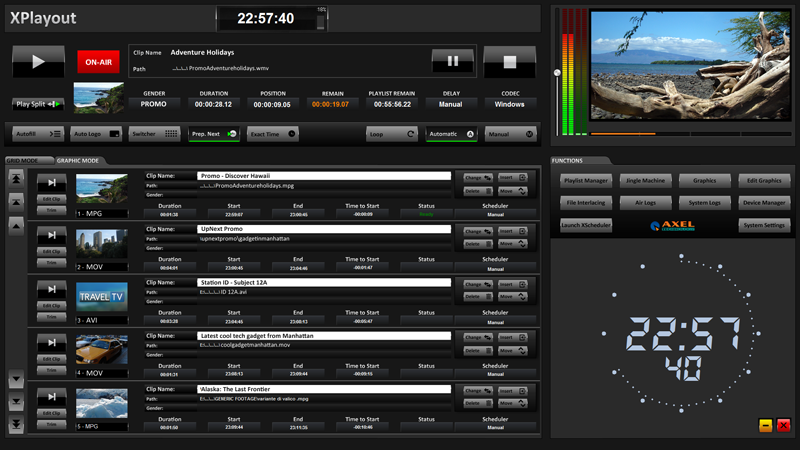Select the yellow taxi clip thumbnail
This screenshot has width=800, height=450.
pyautogui.click(x=102, y=349)
